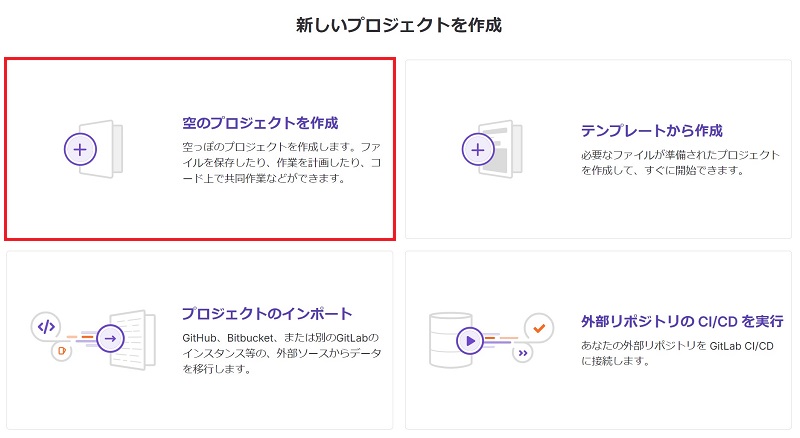Click the blank project plus-document icon
This screenshot has width=800, height=438.
coord(93,149)
